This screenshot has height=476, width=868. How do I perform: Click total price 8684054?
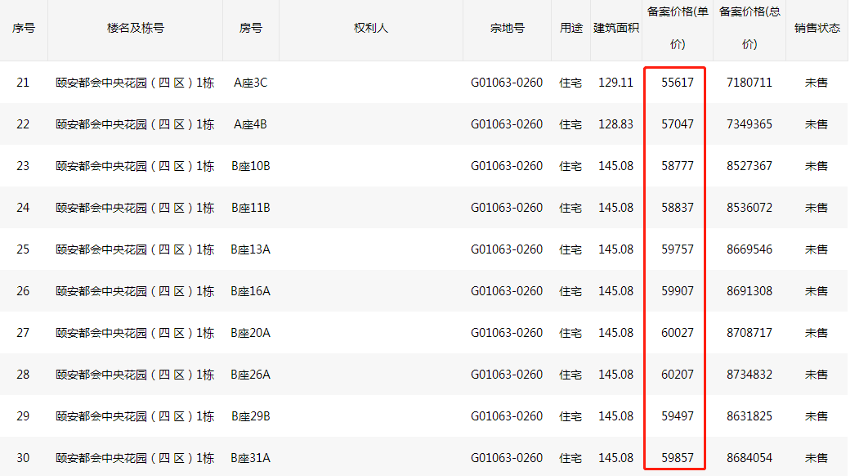[x=749, y=458]
